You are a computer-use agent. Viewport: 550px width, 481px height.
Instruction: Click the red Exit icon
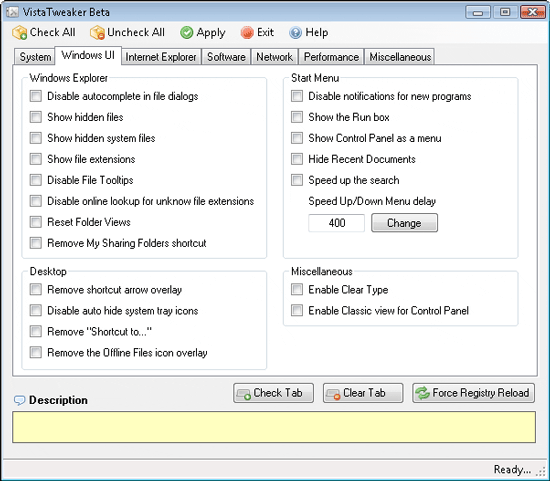click(x=247, y=33)
